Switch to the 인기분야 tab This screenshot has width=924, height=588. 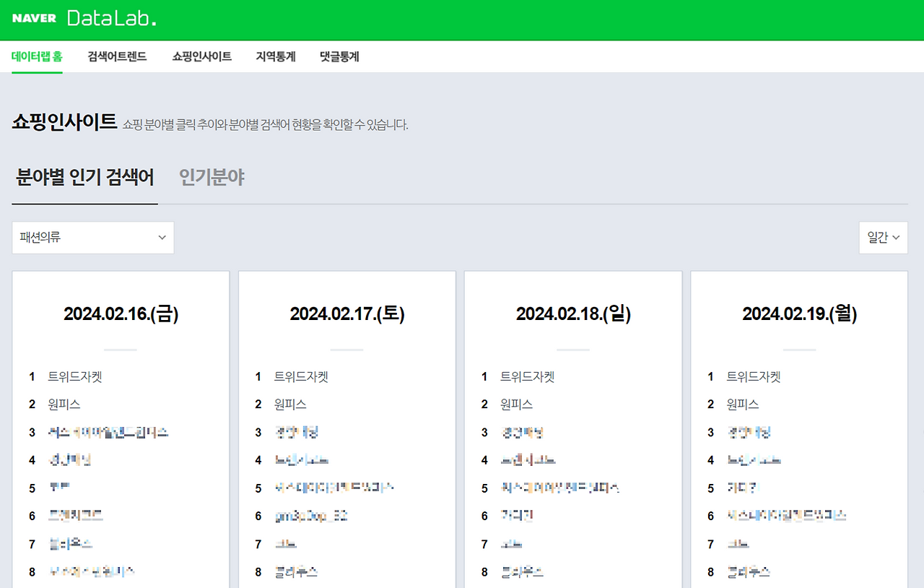(212, 178)
